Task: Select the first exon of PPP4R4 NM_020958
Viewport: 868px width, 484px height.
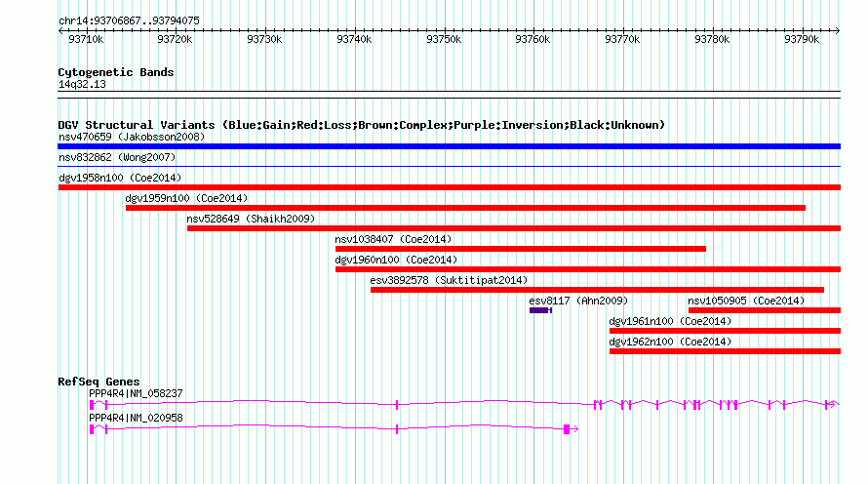Action: click(x=92, y=429)
